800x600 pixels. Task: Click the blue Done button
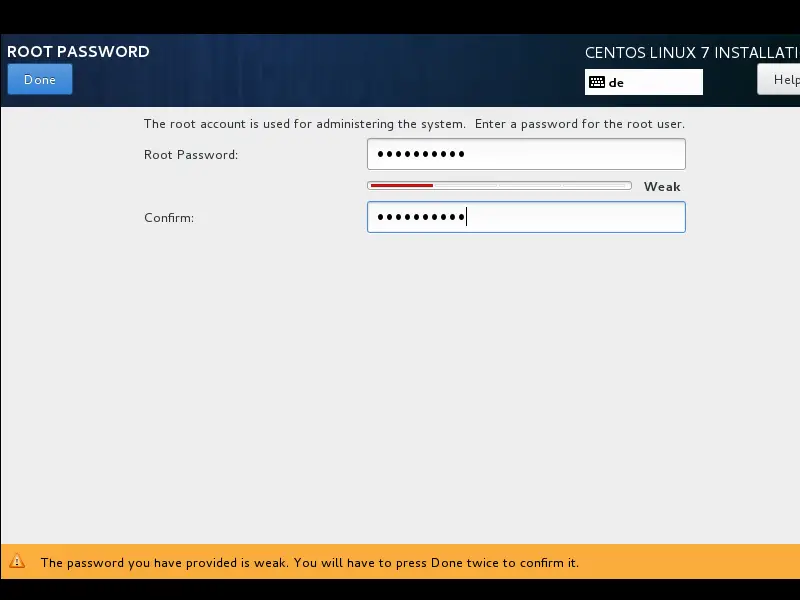tap(40, 79)
